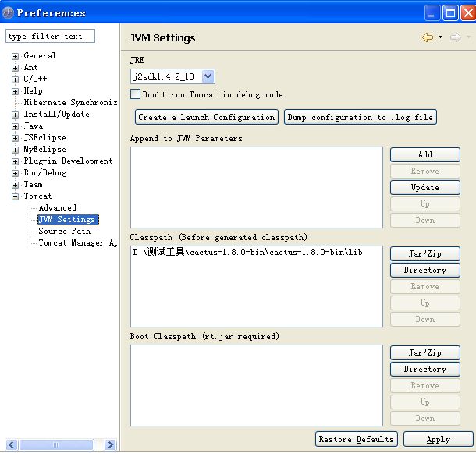476x453 pixels.
Task: Click tree horizontal scrollbar right arrow
Action: 111,444
